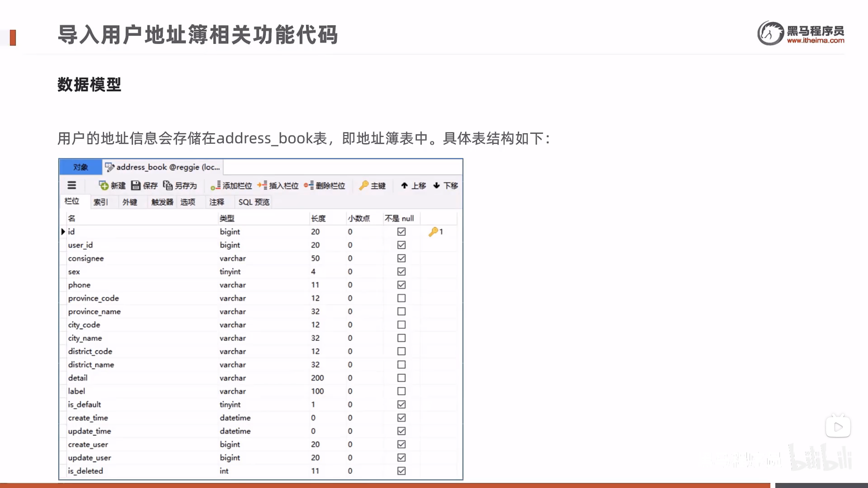Select the consignee field name cell
Viewport: 868px width, 488px height.
pos(86,258)
